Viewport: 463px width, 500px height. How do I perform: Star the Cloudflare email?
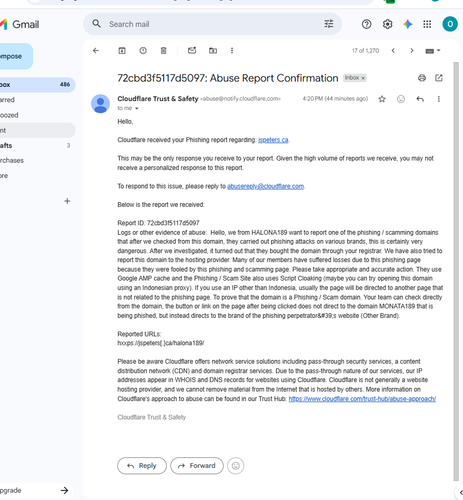382,99
